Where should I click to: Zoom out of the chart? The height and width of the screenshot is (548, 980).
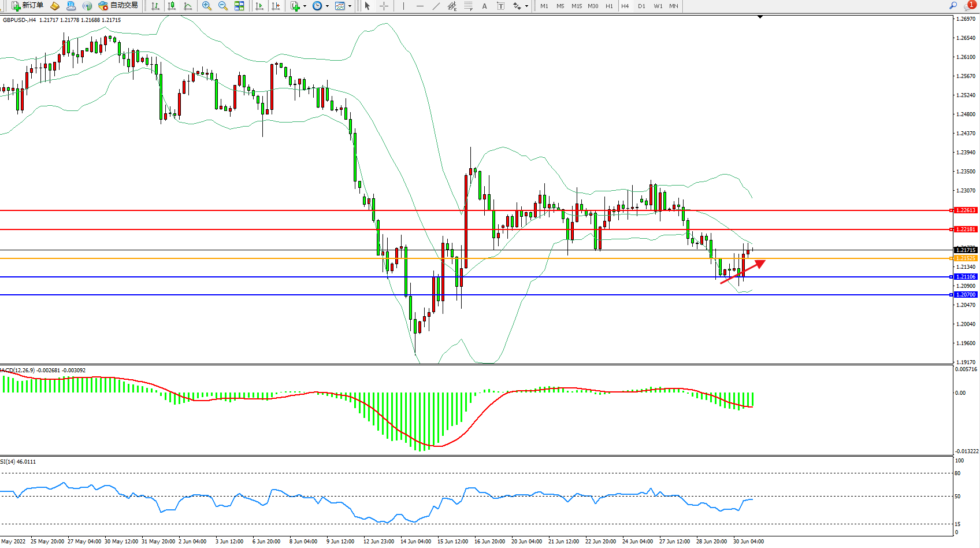coord(222,6)
